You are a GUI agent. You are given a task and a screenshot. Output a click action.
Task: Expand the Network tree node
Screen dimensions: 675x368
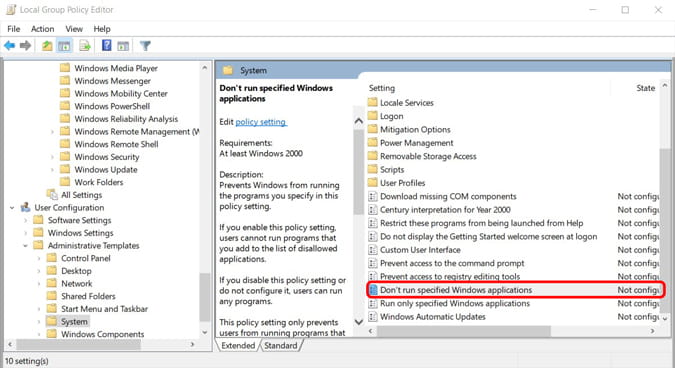(x=39, y=284)
